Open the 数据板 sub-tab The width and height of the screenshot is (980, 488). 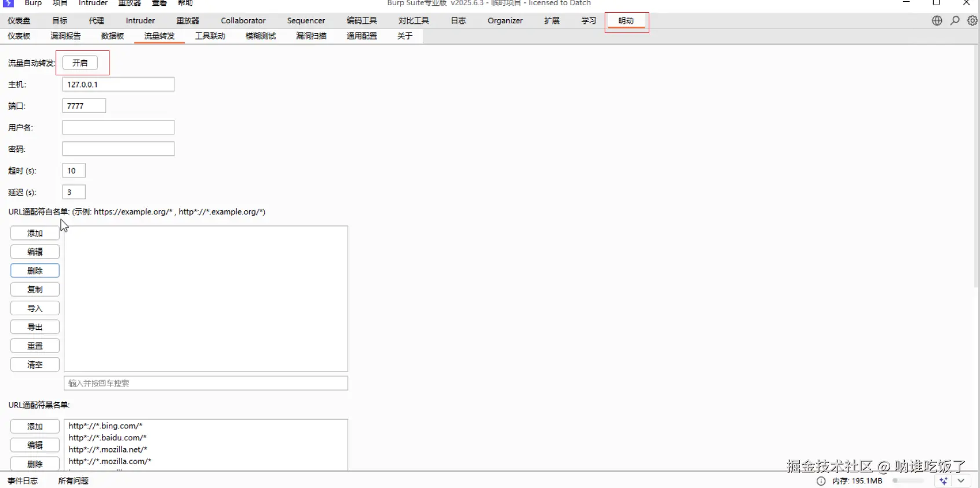click(x=112, y=36)
